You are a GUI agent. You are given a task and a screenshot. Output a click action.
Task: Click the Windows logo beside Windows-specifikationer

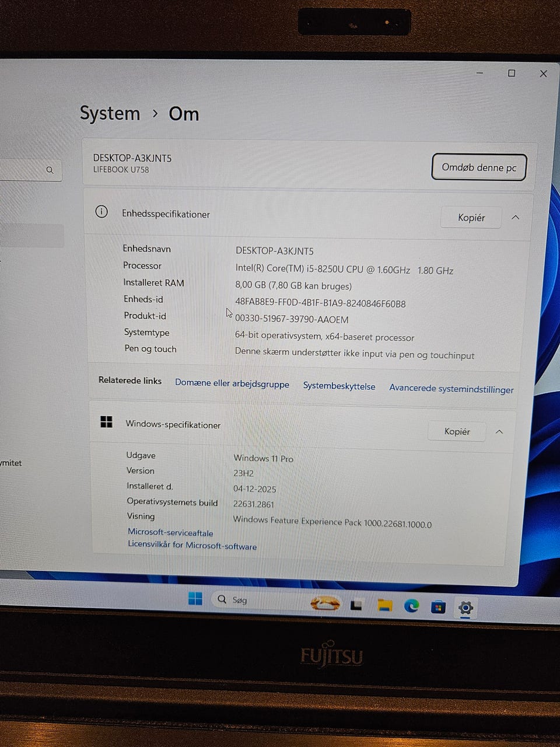[x=106, y=422]
